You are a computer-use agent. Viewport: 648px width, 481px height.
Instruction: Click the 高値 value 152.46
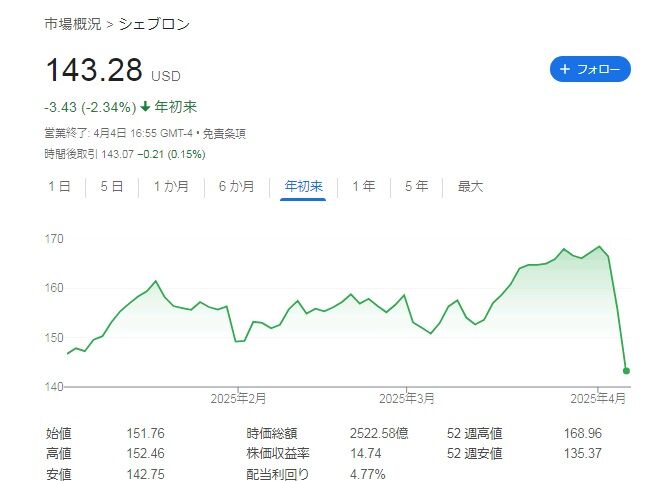(145, 453)
